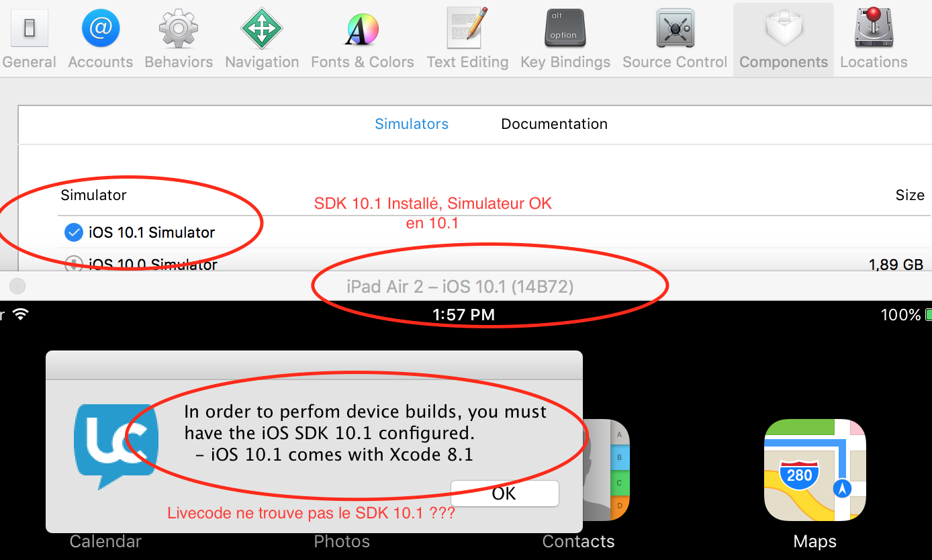932x560 pixels.
Task: Switch to the Simulators tab
Action: click(x=412, y=124)
